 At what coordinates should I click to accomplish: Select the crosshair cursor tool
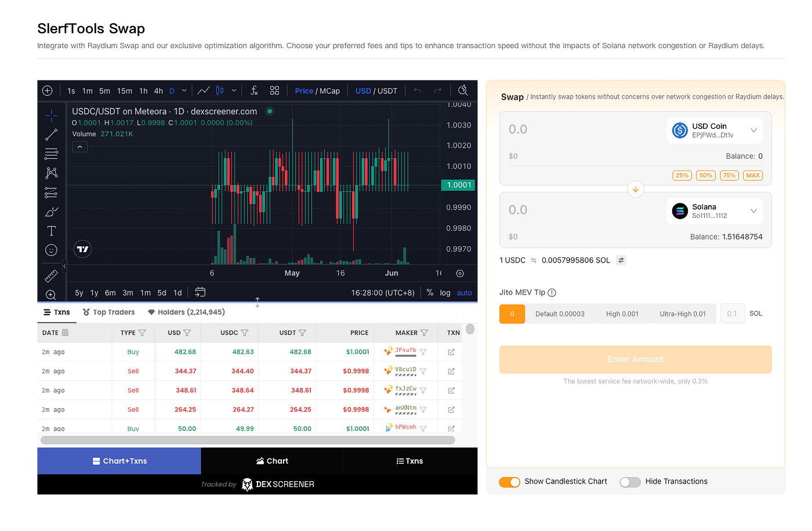(51, 115)
